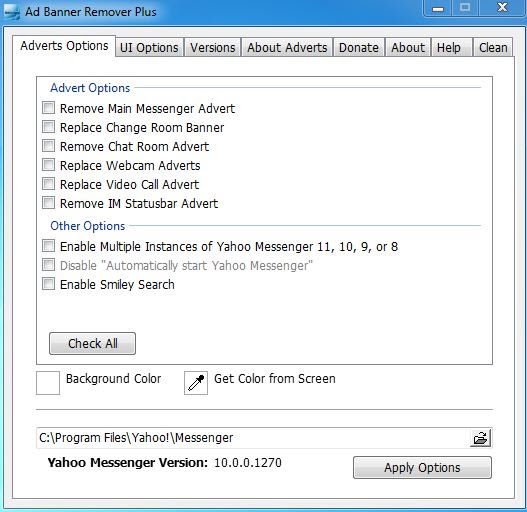Click the Yahoo Messenger path input field
Image resolution: width=527 pixels, height=512 pixels.
[x=253, y=438]
